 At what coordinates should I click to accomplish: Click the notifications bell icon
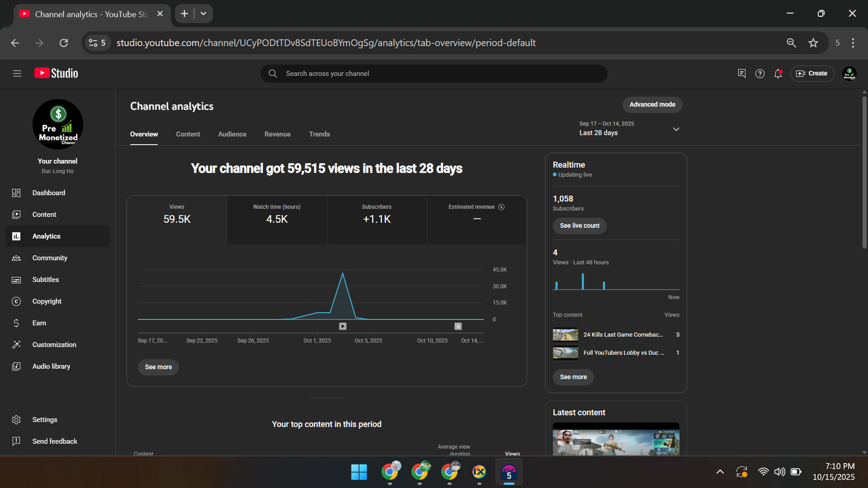(778, 74)
